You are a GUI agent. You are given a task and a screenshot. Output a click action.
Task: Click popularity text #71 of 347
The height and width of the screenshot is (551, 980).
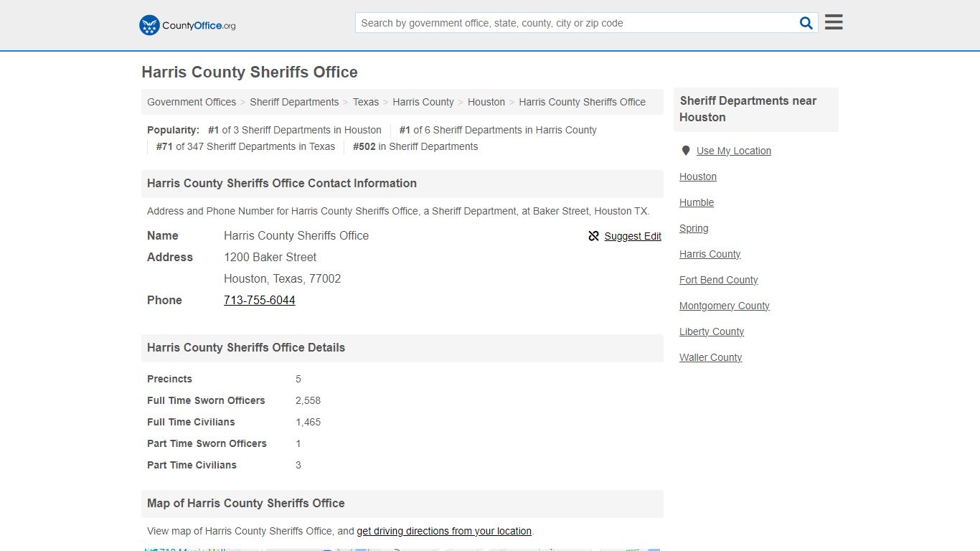(x=245, y=146)
